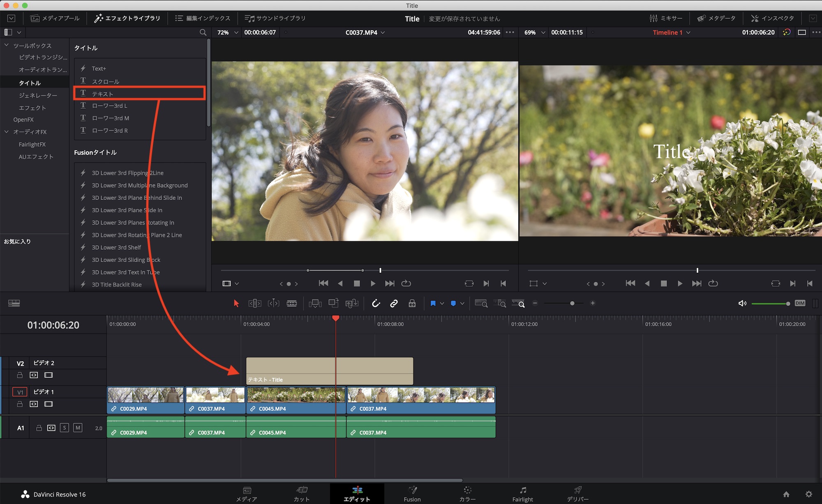Toggle the snapping magnet icon
The width and height of the screenshot is (822, 504).
click(376, 304)
